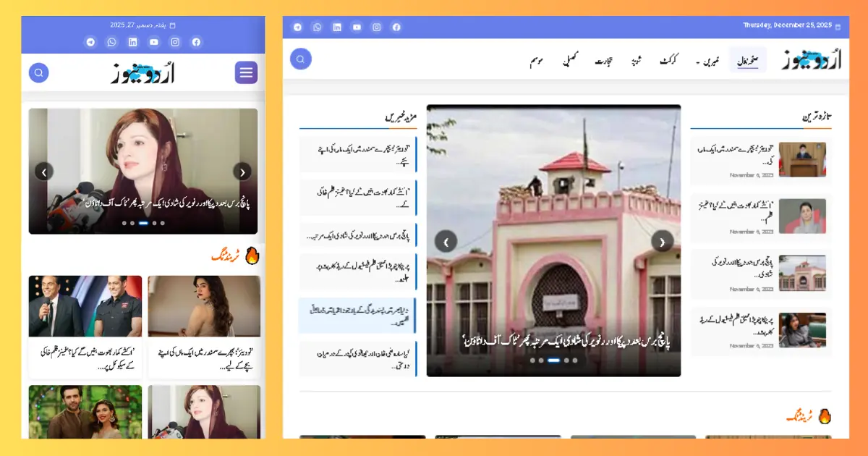Viewport: 868px width, 456px height.
Task: Open Instagram from the mobile header icons
Action: click(174, 42)
